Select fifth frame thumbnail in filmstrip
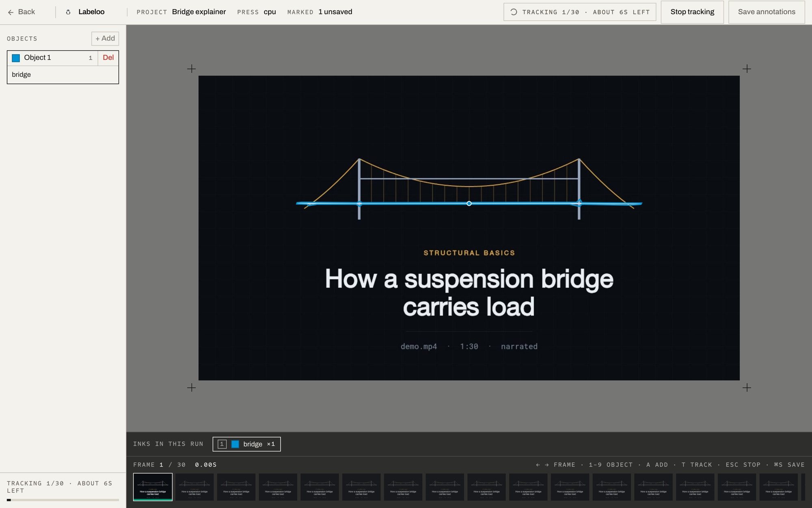The height and width of the screenshot is (508, 812). (320, 487)
